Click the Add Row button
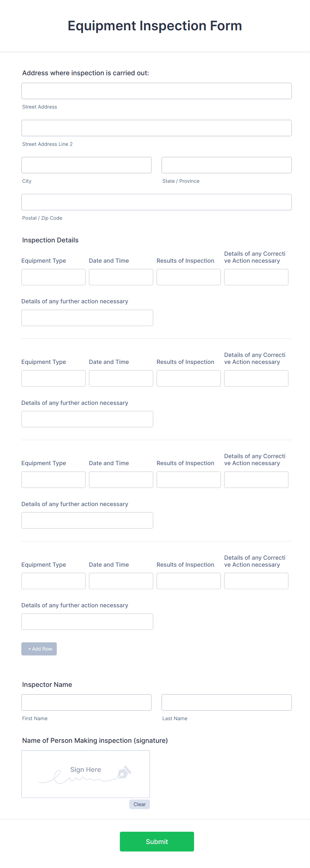 [x=39, y=648]
